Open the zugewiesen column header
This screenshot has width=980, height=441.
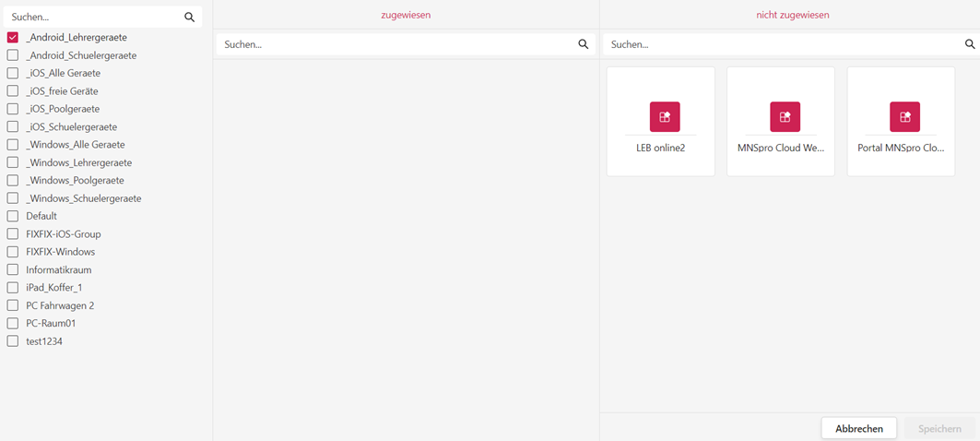point(406,15)
